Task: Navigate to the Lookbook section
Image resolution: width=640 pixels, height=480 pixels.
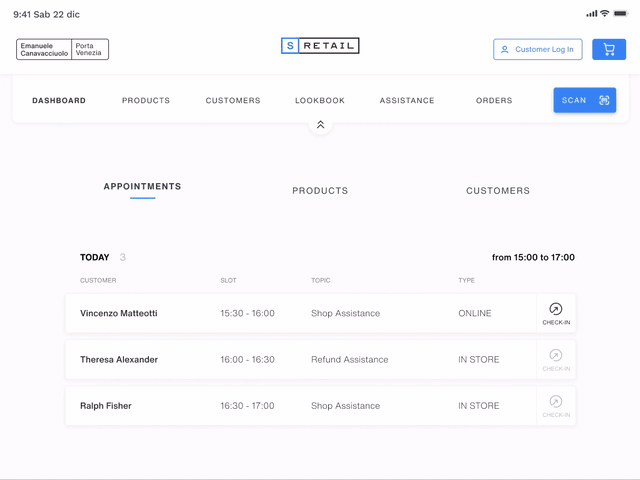Action: (320, 101)
